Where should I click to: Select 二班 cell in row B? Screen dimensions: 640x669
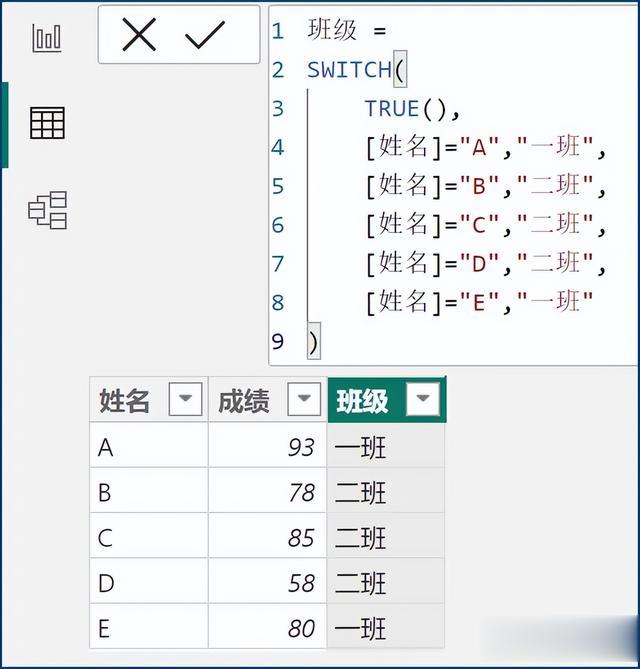tap(386, 492)
